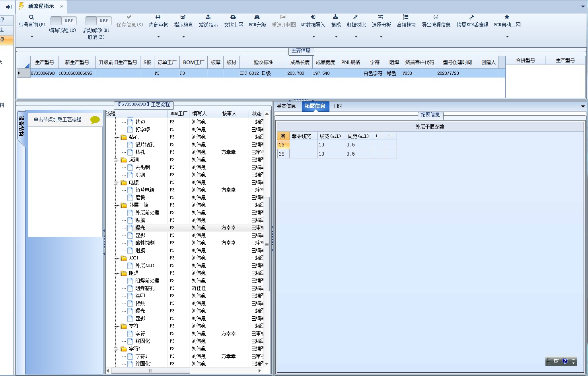The width and height of the screenshot is (588, 376).
Task: Switch to the 拓展信息 tab
Action: (x=315, y=106)
